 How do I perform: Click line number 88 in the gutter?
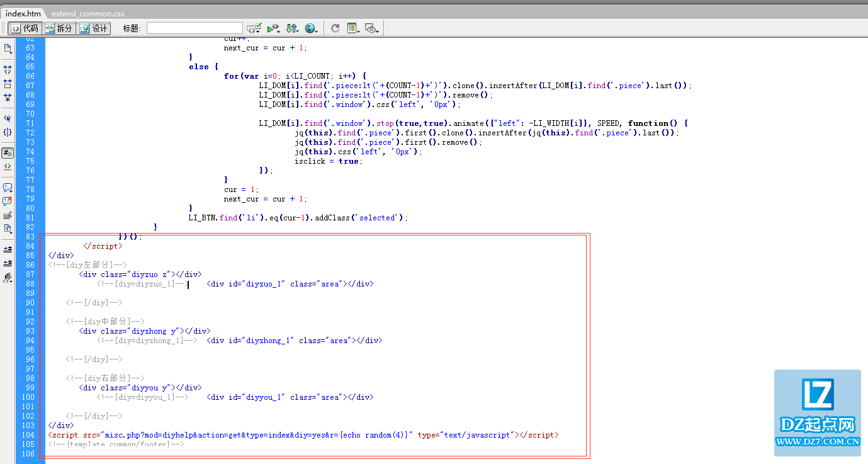tap(30, 284)
